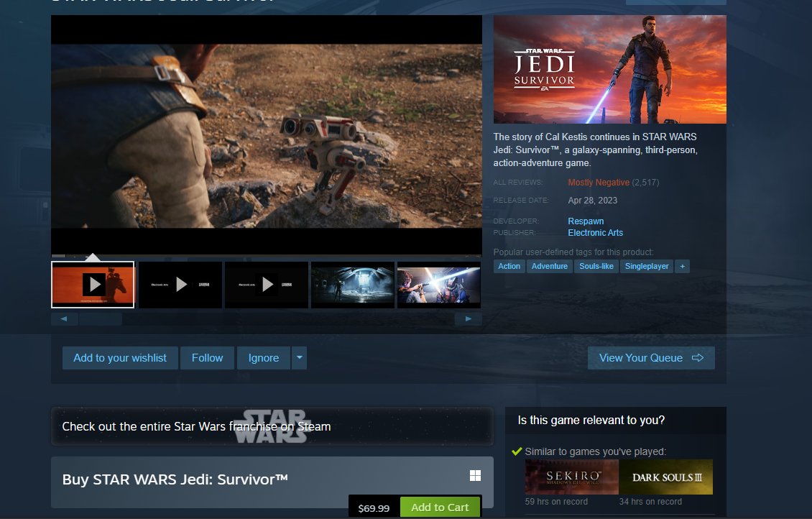Open the Jedi Survivor header capsule image
Image resolution: width=812 pixels, height=519 pixels.
609,70
